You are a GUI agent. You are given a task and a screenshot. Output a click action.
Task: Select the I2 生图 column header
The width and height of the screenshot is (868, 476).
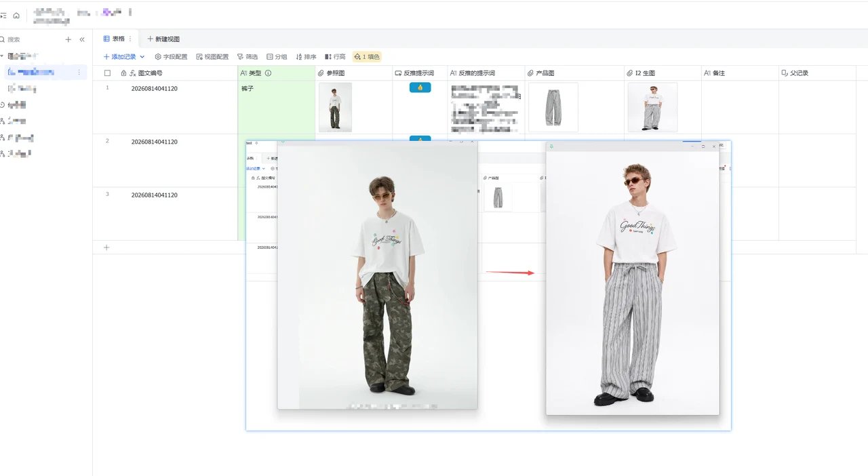tap(663, 73)
